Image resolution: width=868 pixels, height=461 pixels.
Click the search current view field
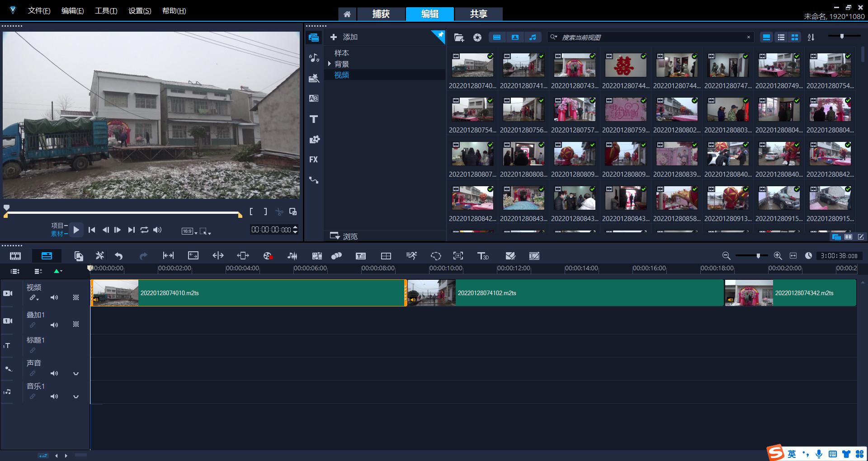651,38
